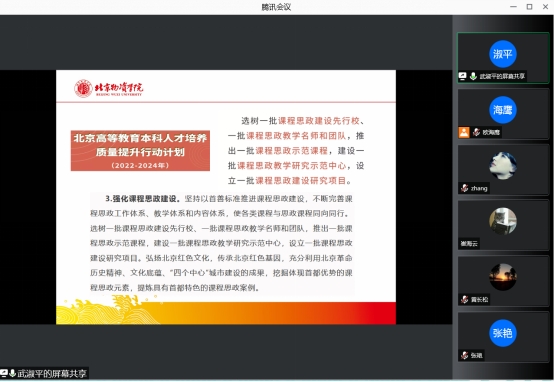Screen dimensions: 554x382
Task: Click the 海鹰 participant avatar
Action: (x=503, y=110)
